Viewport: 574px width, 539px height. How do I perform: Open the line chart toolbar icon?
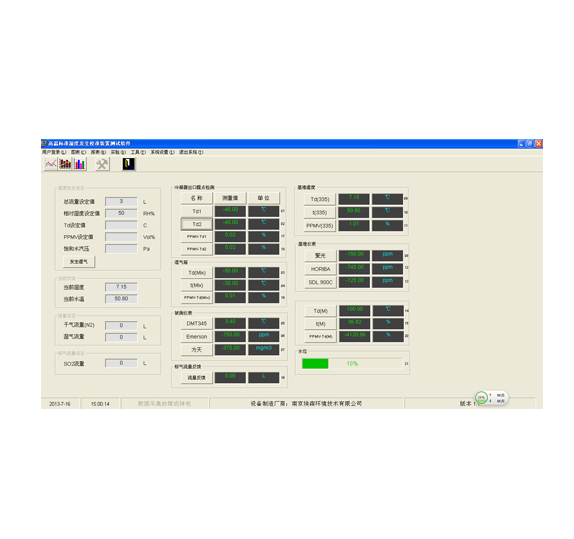click(x=51, y=164)
